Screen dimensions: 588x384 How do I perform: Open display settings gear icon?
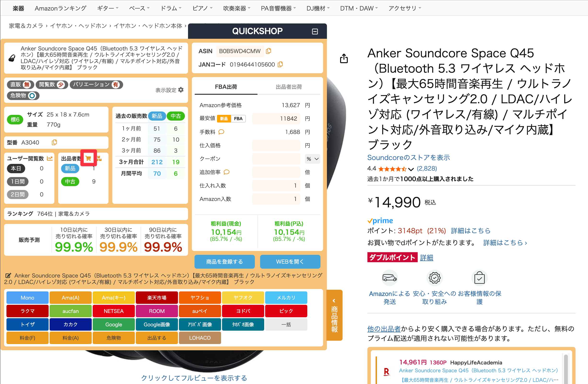(181, 90)
